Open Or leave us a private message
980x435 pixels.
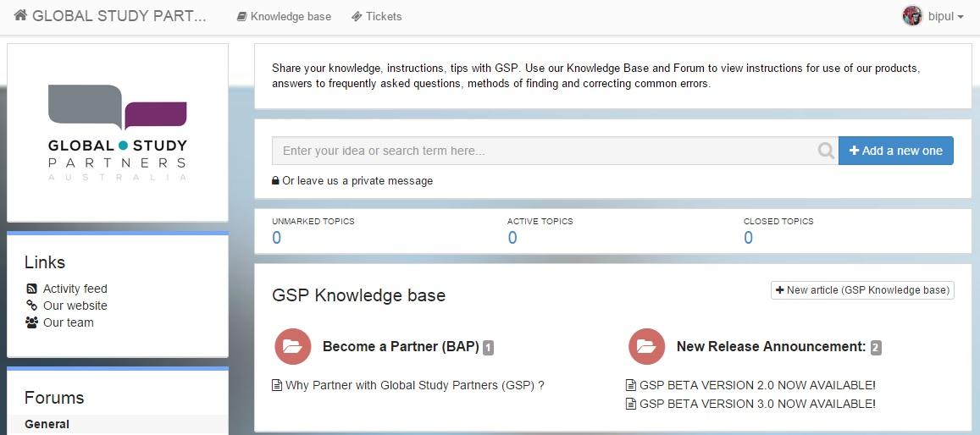pyautogui.click(x=357, y=181)
